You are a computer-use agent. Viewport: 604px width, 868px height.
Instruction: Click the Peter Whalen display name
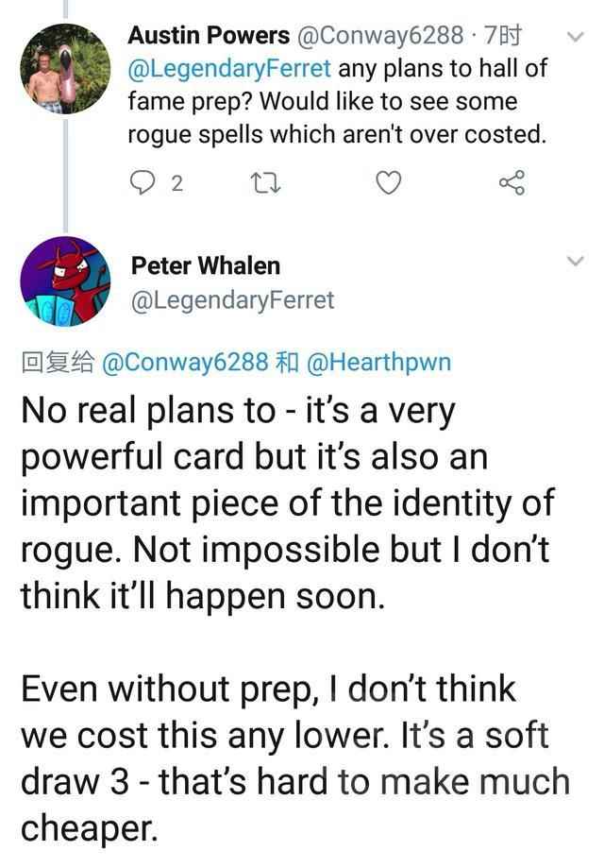[205, 265]
